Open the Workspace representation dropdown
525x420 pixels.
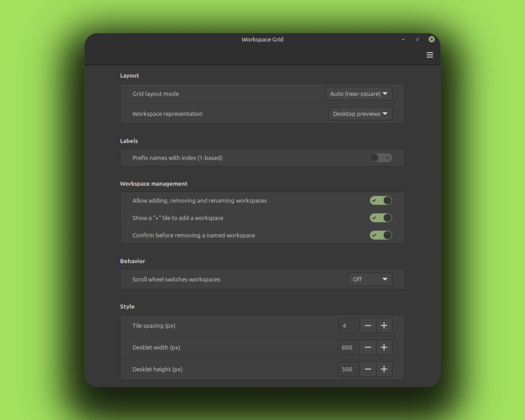pos(360,114)
